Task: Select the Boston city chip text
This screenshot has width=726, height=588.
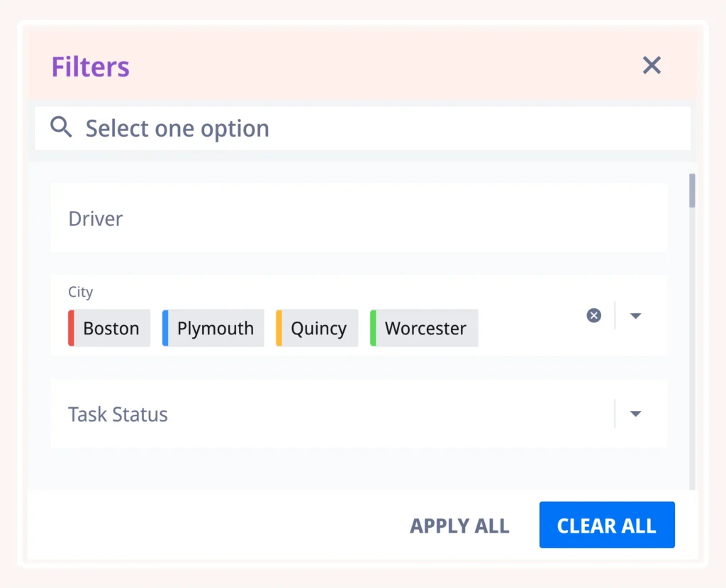Action: coord(111,329)
